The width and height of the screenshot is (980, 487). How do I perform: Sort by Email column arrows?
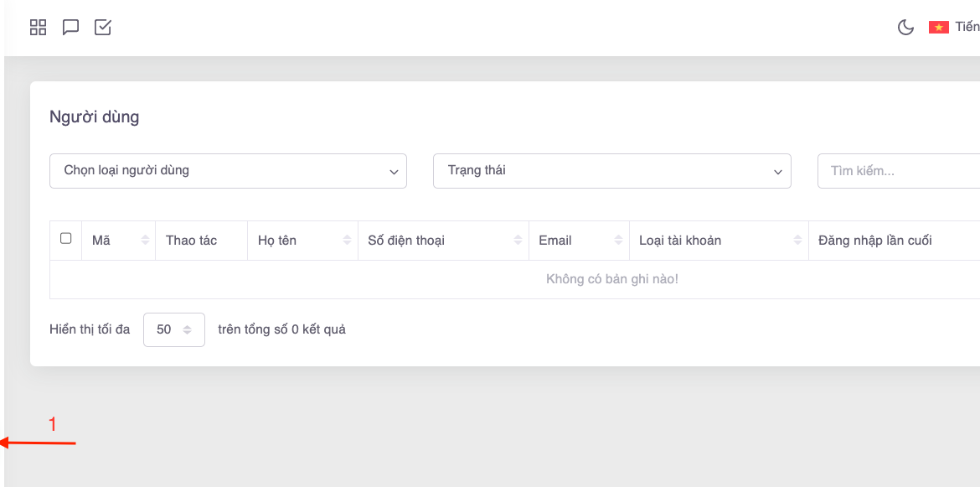[618, 241]
